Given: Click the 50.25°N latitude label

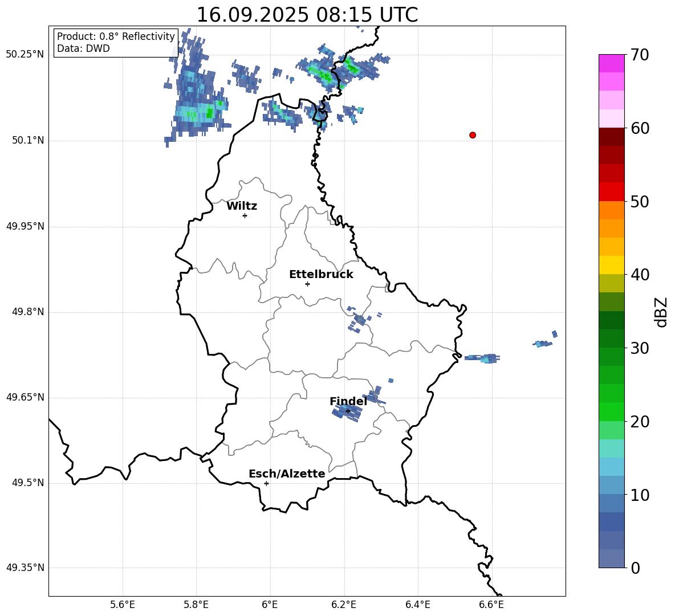Looking at the screenshot, I should 25,55.
